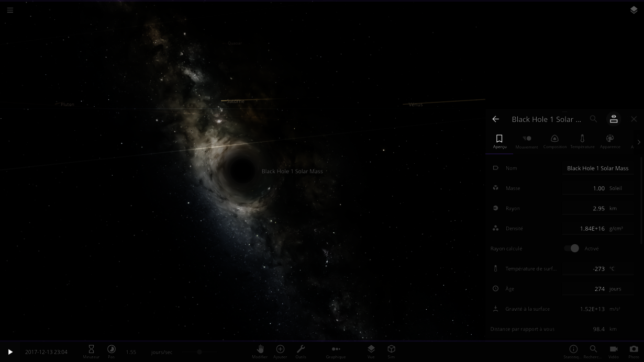Viewport: 644px width, 362px height.
Task: Click the date 2017-12-13 23:04
Action: pyautogui.click(x=46, y=352)
